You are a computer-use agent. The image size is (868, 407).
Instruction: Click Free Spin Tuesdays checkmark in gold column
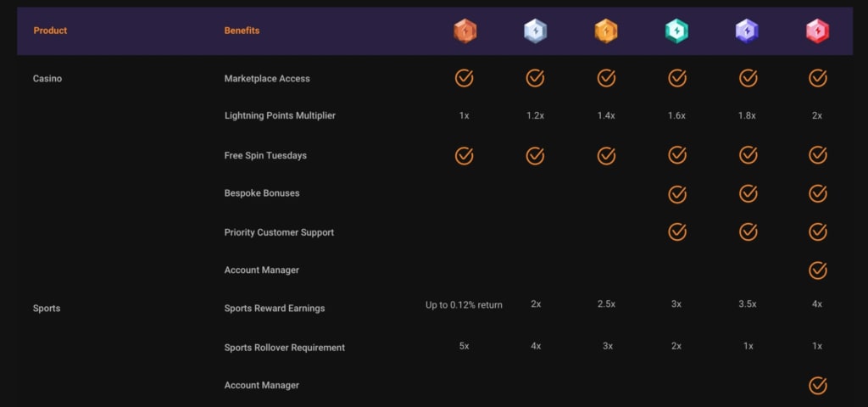[x=607, y=156]
